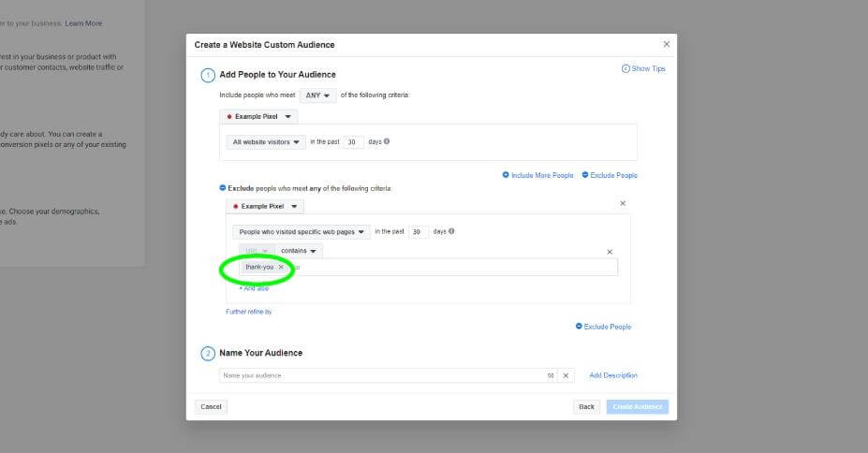Click the upper Exclude People link
The width and height of the screenshot is (868, 453).
[610, 175]
